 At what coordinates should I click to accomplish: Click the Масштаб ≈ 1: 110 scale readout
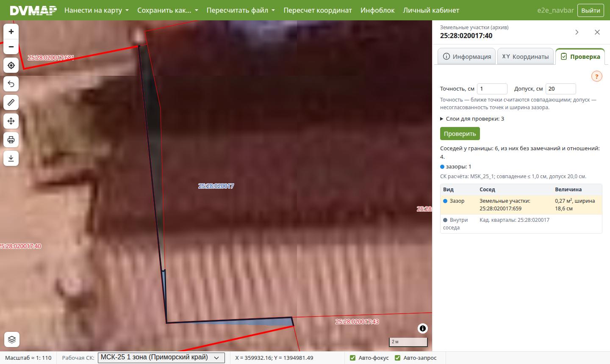click(28, 358)
